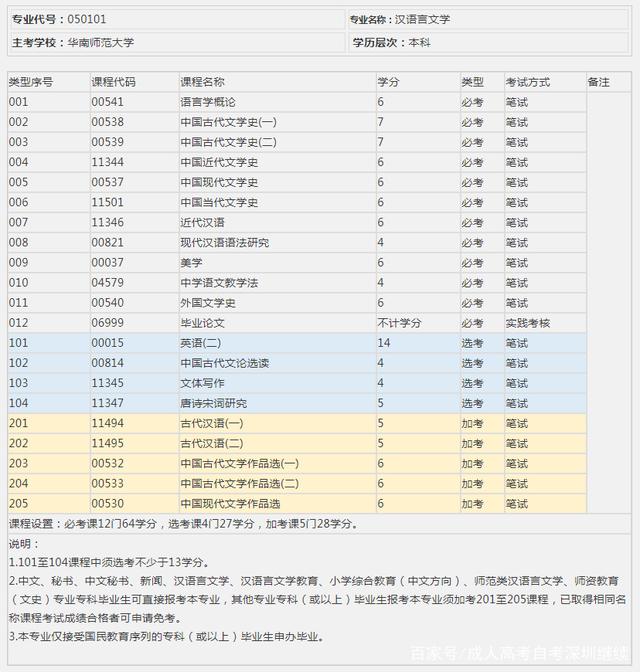Click note 3 about 国民教育序列
The height and width of the screenshot is (672, 640).
(166, 636)
